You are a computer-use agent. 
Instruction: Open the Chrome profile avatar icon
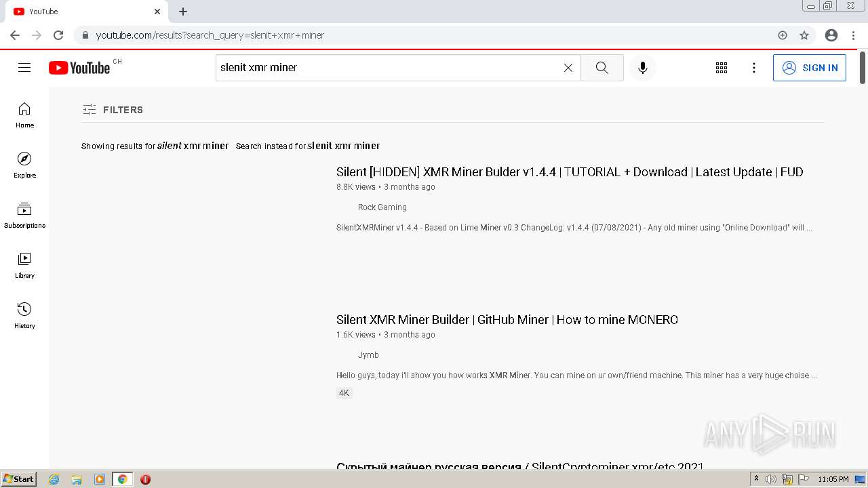point(831,35)
